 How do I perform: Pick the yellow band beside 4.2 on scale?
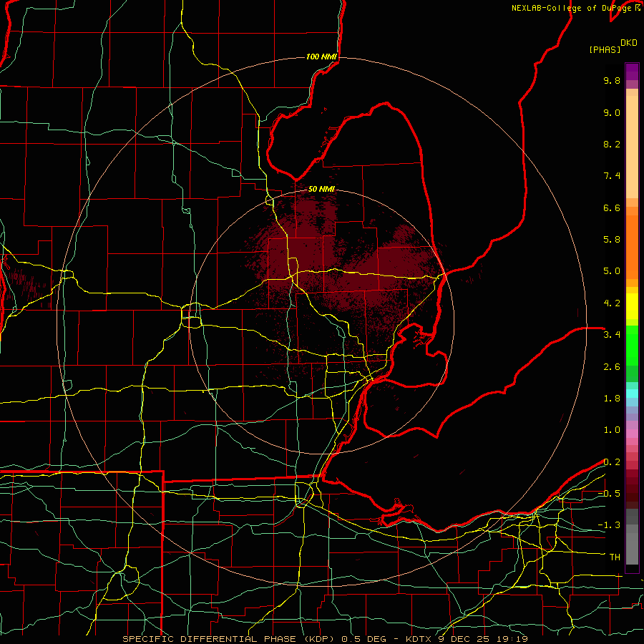click(632, 306)
